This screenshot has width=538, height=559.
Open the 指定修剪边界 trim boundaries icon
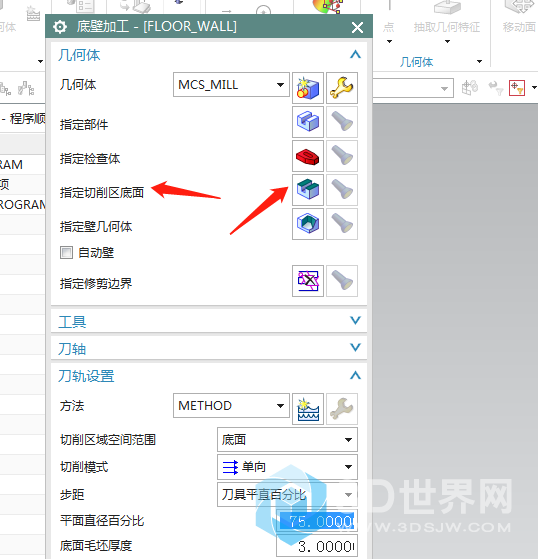click(308, 281)
